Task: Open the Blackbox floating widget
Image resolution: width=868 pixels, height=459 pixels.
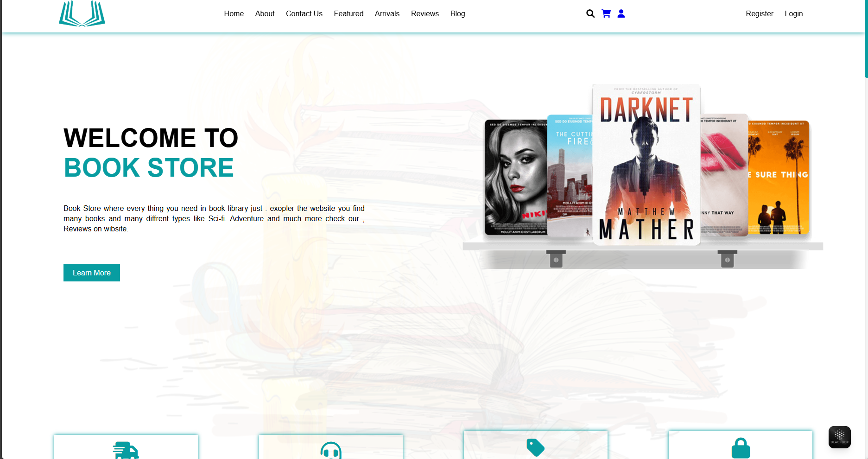Action: coord(839,437)
